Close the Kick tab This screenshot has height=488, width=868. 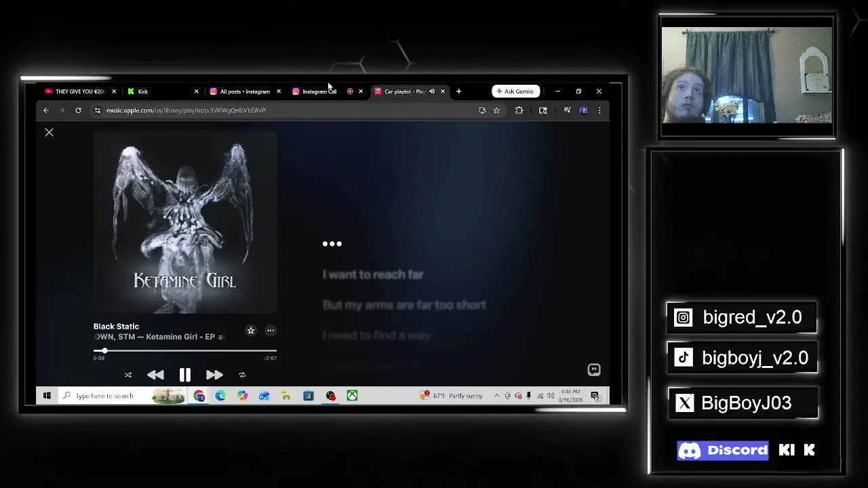pyautogui.click(x=197, y=91)
